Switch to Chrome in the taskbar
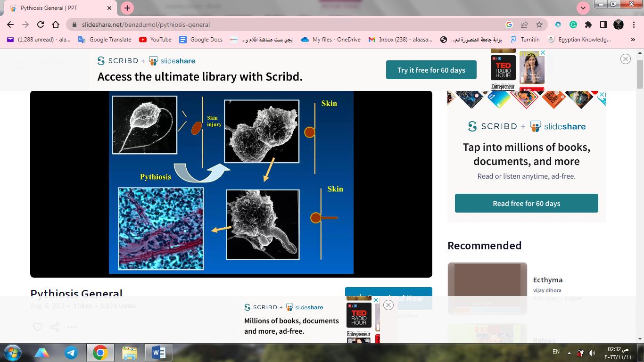644x362 pixels. tap(100, 353)
